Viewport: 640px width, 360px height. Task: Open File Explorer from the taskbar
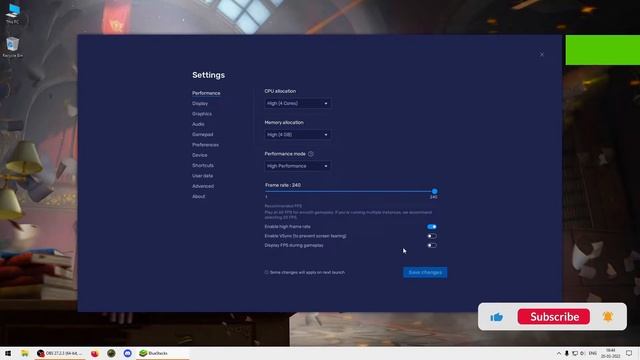click(25, 353)
